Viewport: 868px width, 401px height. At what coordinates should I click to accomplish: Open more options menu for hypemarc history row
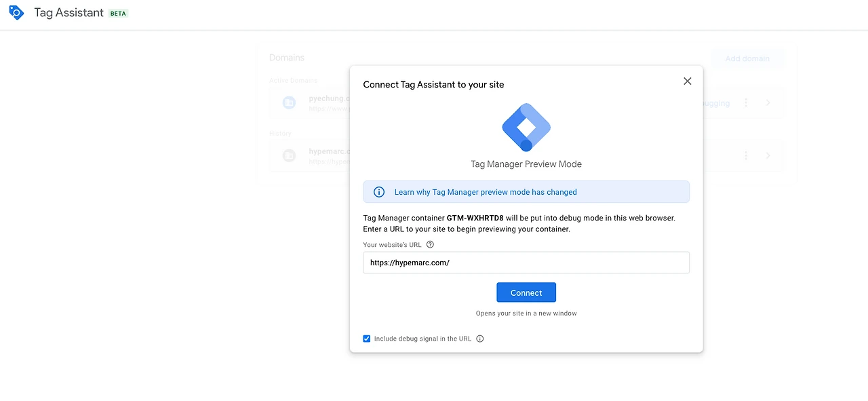click(x=746, y=155)
